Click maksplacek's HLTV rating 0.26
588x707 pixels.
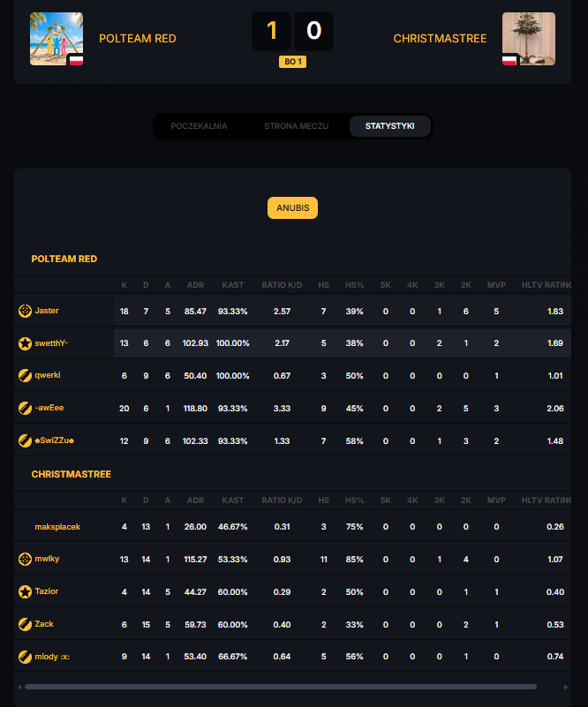coord(555,527)
